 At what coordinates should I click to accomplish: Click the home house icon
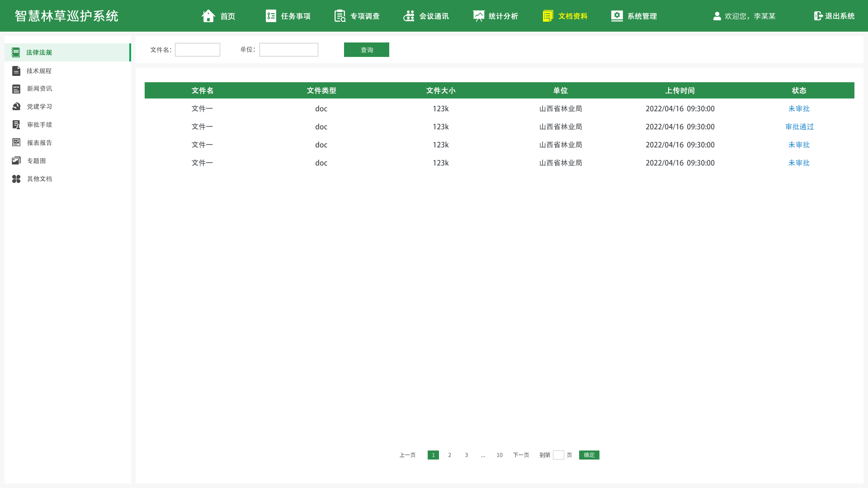coord(208,16)
